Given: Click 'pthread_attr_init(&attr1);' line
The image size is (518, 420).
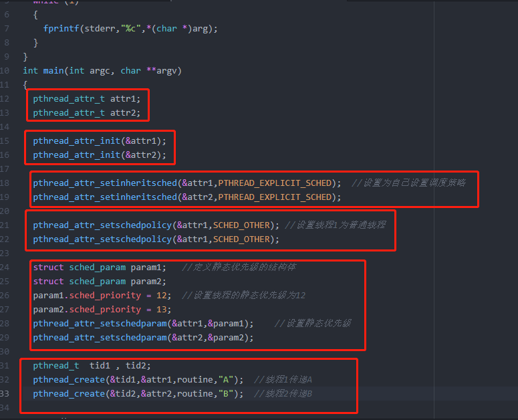Looking at the screenshot, I should click(x=100, y=141).
